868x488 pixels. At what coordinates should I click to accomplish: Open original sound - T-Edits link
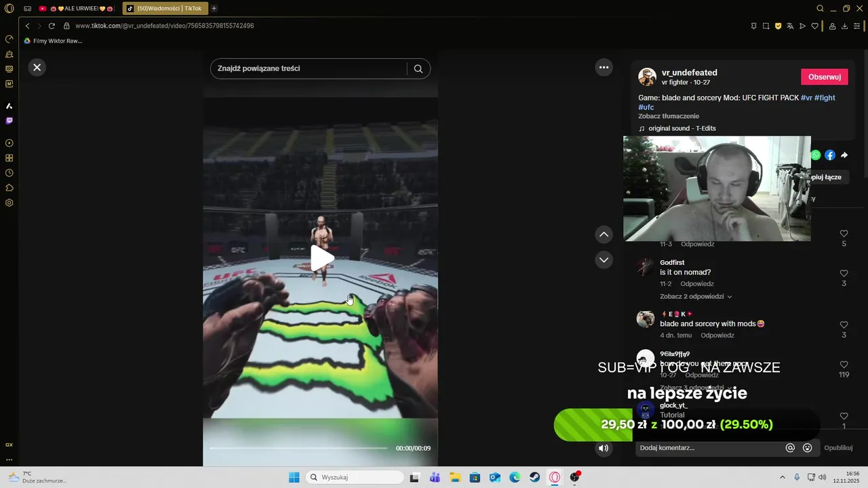pos(682,128)
